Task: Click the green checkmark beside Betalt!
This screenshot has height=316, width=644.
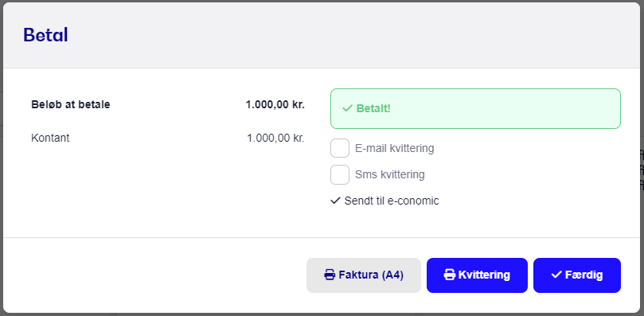Action: (347, 108)
